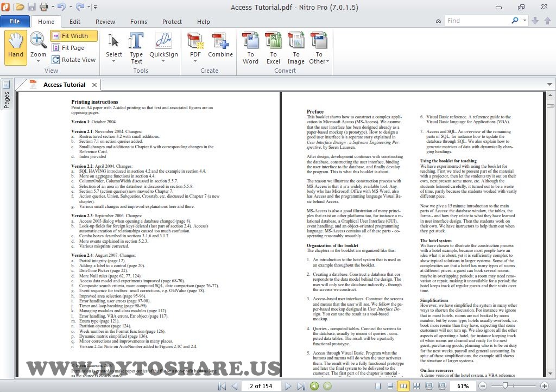Screen dimensions: 556x392
Task: Expand the Zoom tool dropdown arrow
Action: pyautogui.click(x=38, y=62)
